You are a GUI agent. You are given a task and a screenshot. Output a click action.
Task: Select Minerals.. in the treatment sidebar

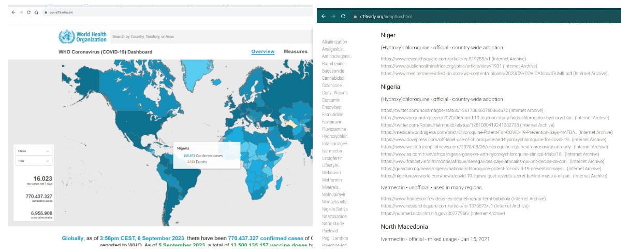(331, 187)
